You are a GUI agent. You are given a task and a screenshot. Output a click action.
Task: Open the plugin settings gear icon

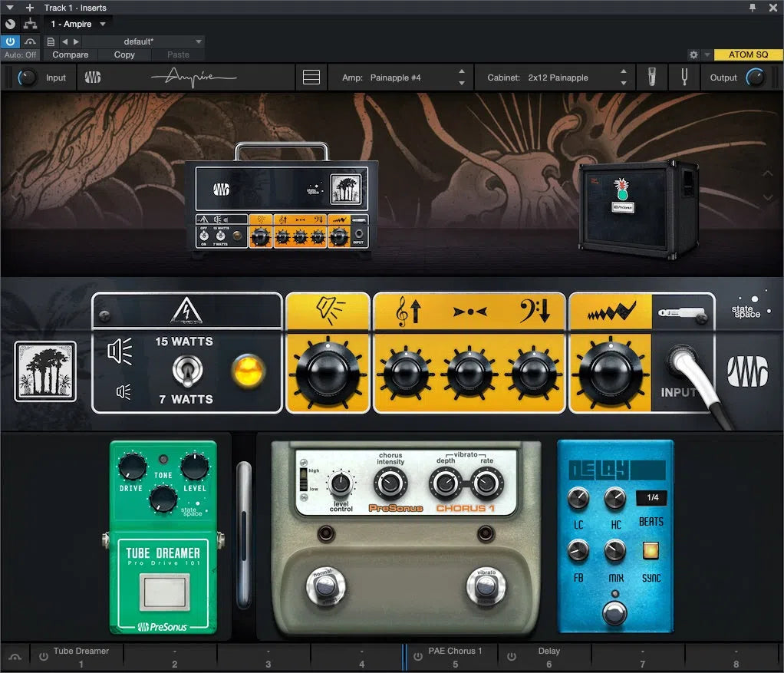click(693, 54)
